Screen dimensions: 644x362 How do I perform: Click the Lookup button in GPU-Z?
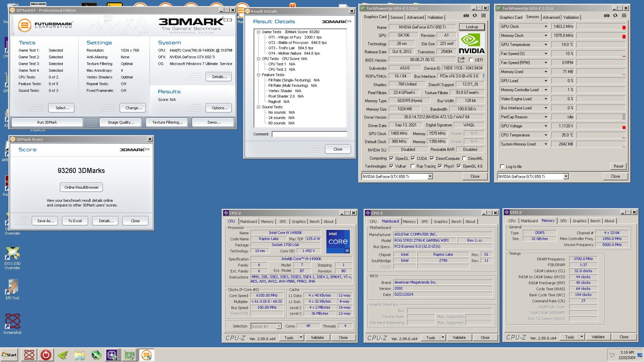[472, 27]
